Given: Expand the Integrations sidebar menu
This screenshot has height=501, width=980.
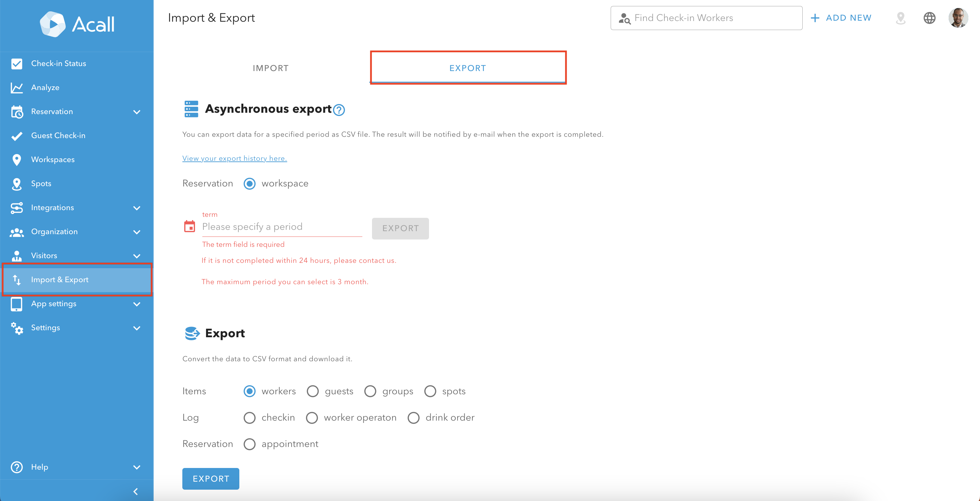Looking at the screenshot, I should pyautogui.click(x=137, y=208).
